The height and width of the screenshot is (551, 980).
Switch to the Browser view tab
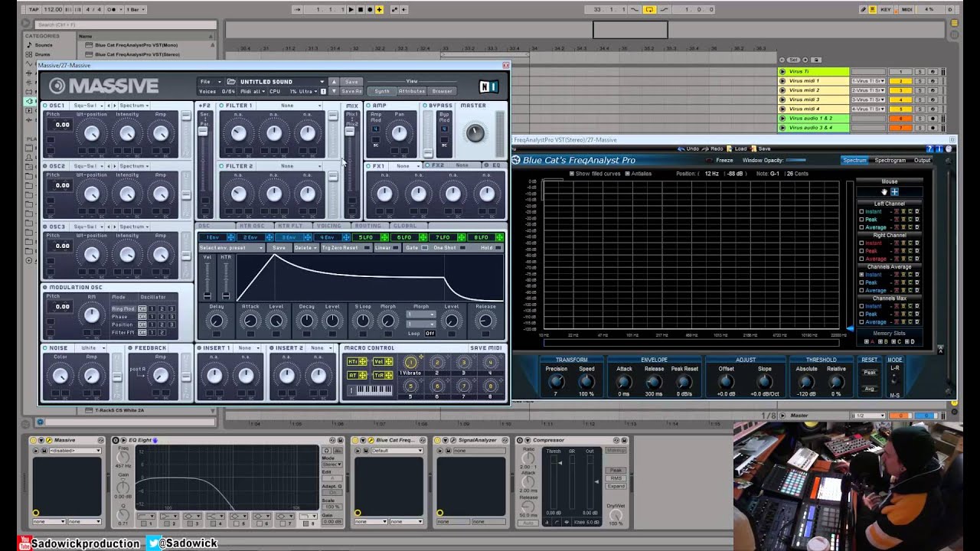pyautogui.click(x=443, y=91)
